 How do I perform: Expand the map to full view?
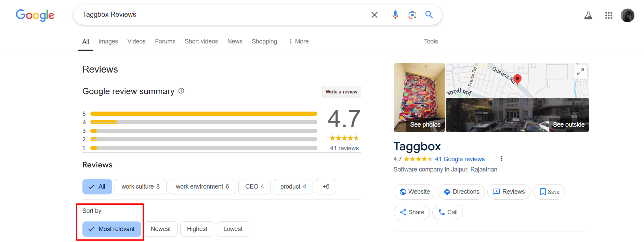click(x=580, y=72)
